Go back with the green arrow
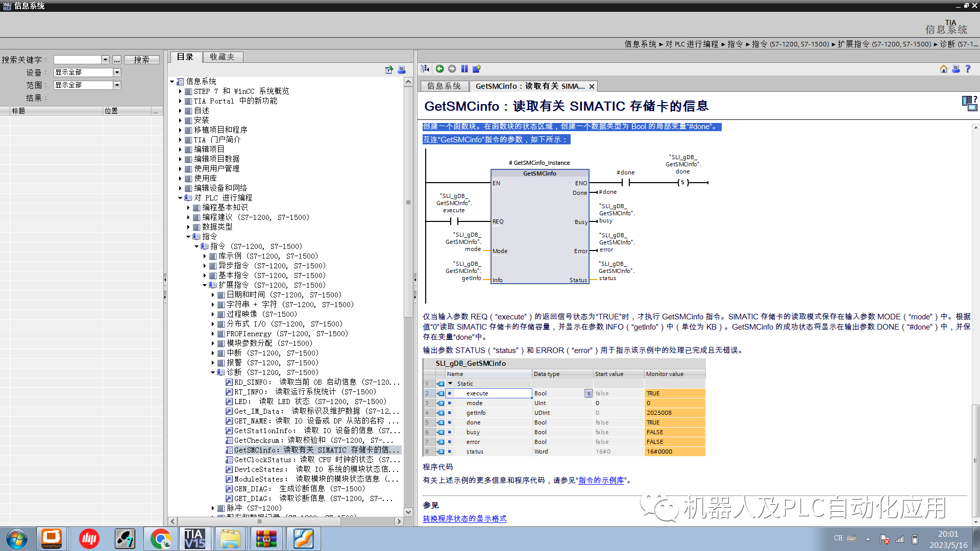 [439, 69]
